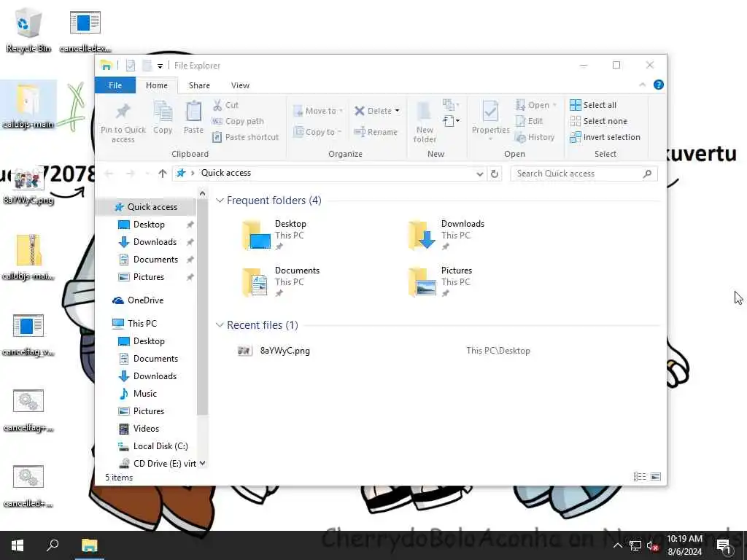Click Cut in Clipboard group

click(226, 105)
